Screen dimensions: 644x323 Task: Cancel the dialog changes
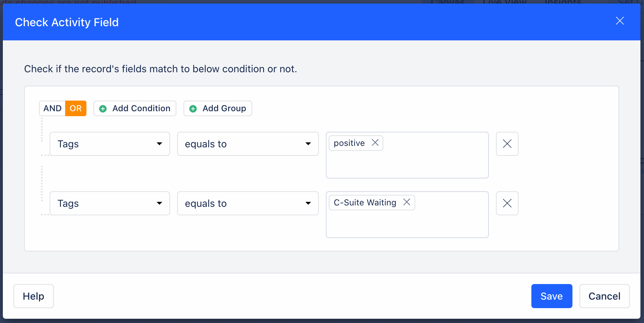604,296
